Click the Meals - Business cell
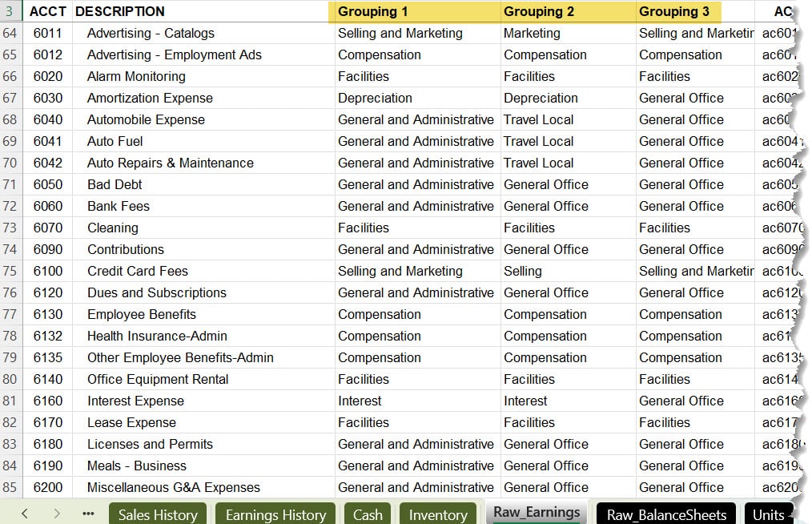The width and height of the screenshot is (812, 524). (x=203, y=466)
